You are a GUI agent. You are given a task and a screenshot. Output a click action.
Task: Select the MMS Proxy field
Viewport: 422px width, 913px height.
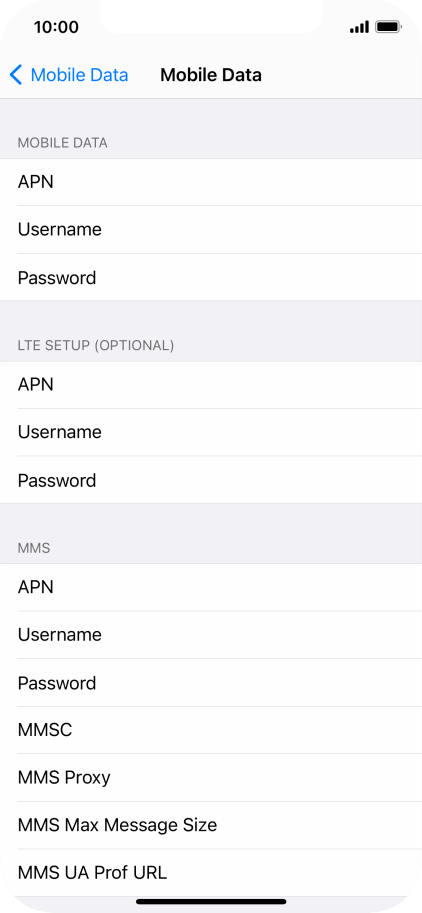pyautogui.click(x=211, y=777)
